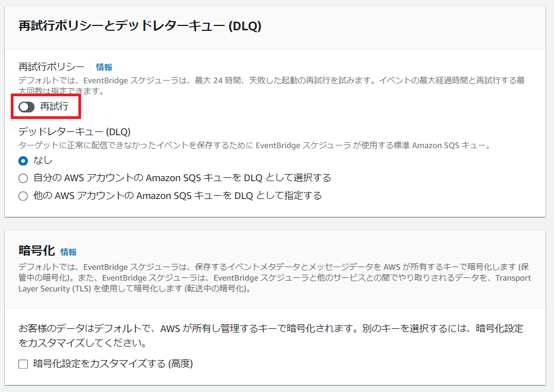Click the 暗号化 section heading
Image resolution: width=554 pixels, height=392 pixels.
click(x=37, y=251)
